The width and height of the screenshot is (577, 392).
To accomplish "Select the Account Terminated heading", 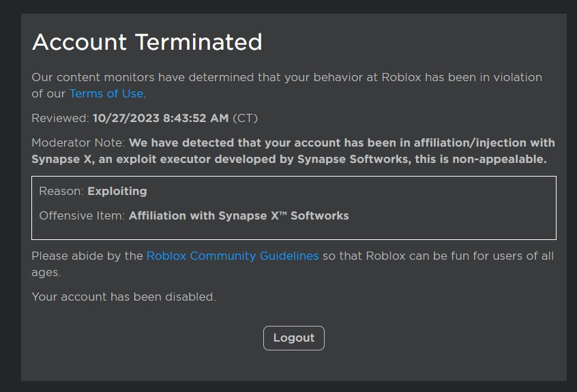I will pos(147,42).
